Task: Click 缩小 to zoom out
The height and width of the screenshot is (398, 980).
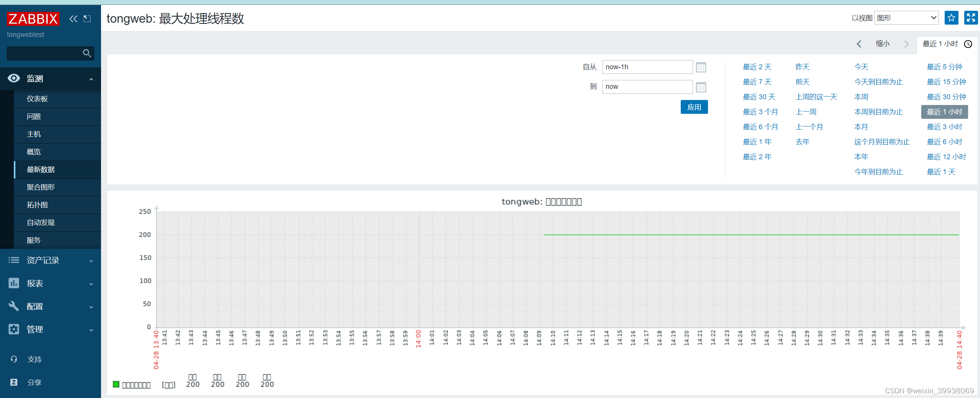Action: (882, 43)
